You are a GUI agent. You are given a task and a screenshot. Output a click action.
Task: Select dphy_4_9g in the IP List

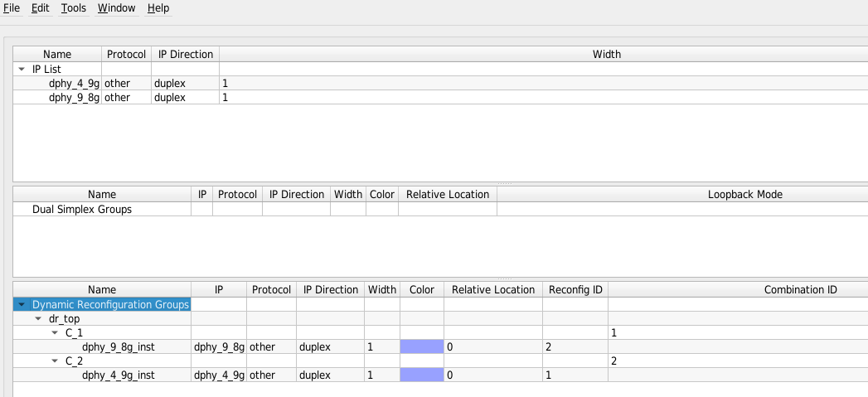(74, 84)
